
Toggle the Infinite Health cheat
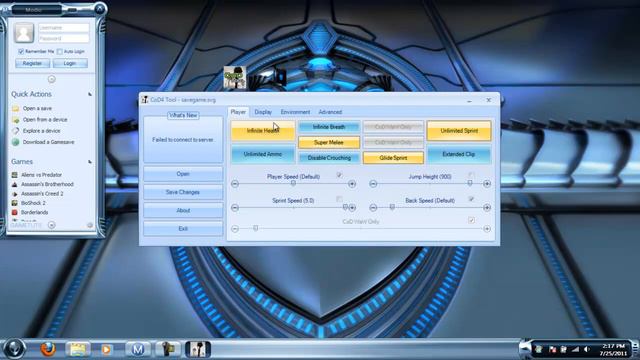click(263, 131)
